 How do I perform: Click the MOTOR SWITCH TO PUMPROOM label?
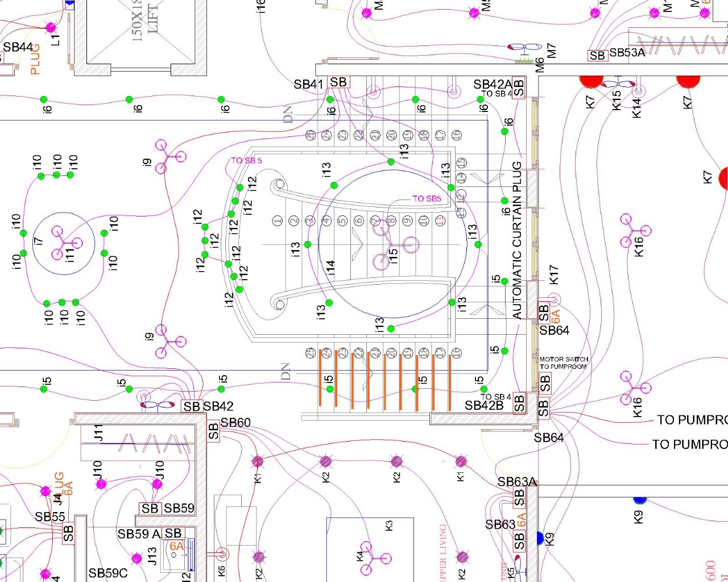pos(564,363)
